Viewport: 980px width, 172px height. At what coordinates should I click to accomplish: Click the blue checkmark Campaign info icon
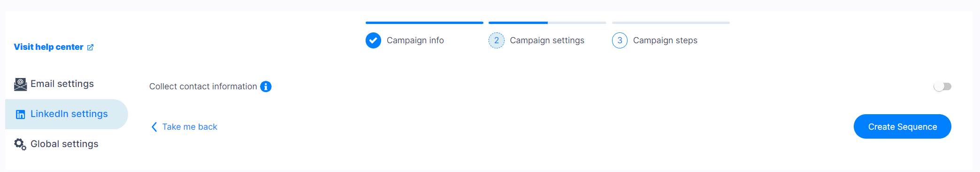pyautogui.click(x=373, y=40)
